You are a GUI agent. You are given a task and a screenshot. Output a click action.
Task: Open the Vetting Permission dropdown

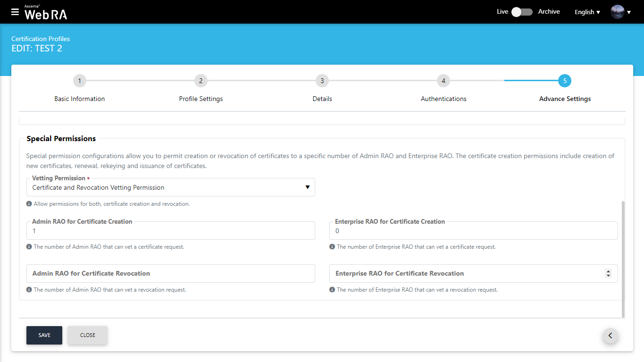[170, 187]
